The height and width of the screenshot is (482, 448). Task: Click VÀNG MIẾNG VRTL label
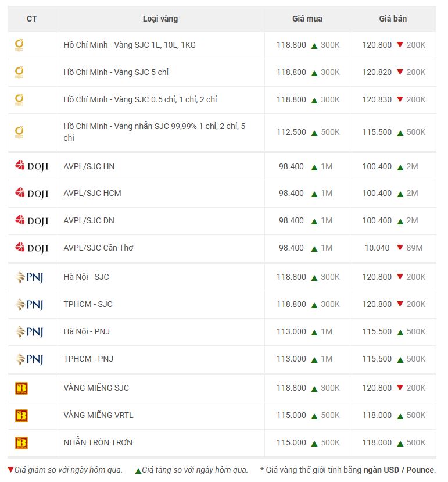tap(98, 415)
